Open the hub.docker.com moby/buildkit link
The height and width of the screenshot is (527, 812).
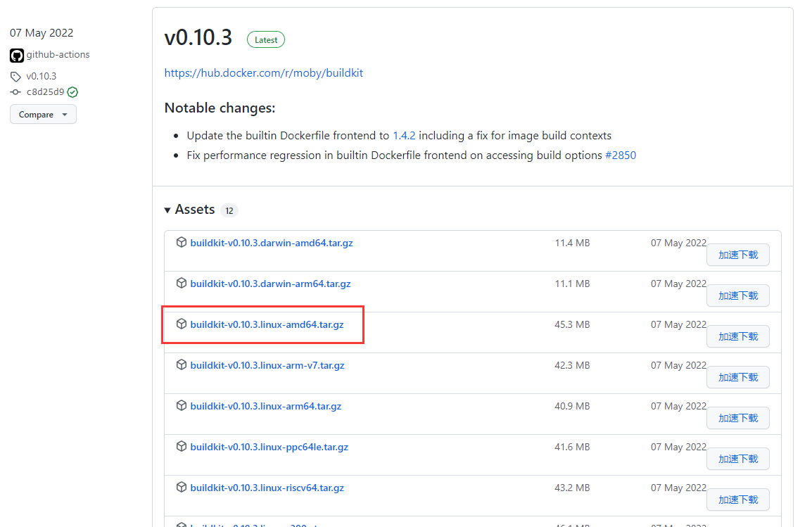pos(263,73)
